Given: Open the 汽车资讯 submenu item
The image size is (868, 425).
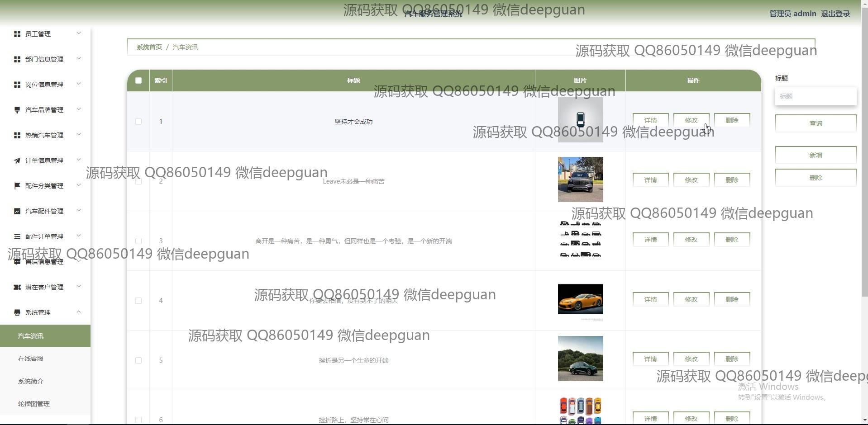Looking at the screenshot, I should 45,336.
